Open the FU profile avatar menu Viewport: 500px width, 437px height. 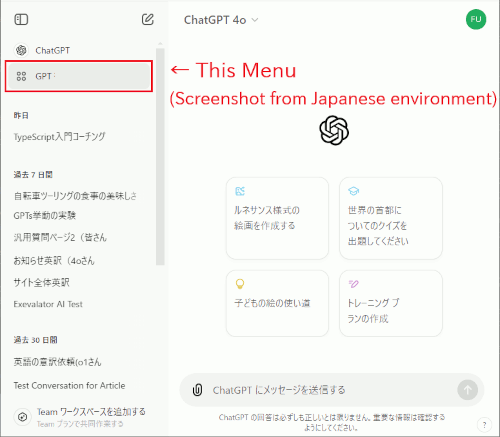[x=476, y=19]
